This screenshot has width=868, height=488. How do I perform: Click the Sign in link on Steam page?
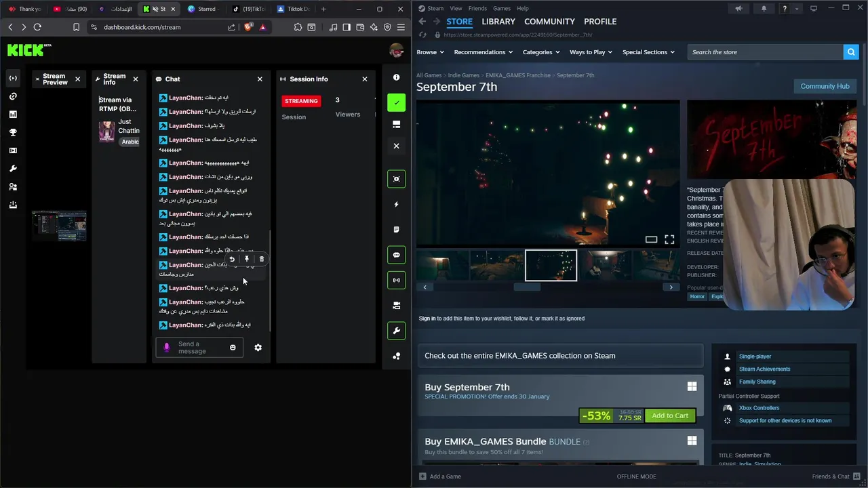coord(427,319)
